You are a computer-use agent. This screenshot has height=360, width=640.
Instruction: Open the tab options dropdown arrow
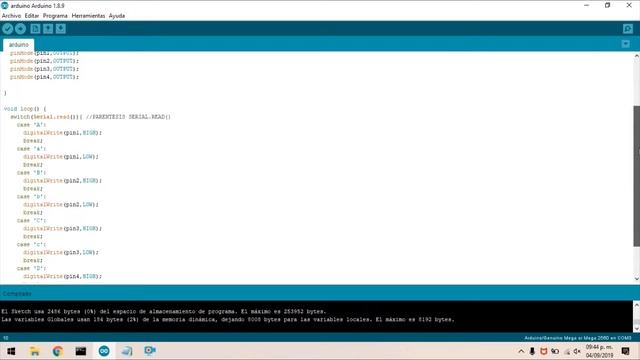click(625, 44)
